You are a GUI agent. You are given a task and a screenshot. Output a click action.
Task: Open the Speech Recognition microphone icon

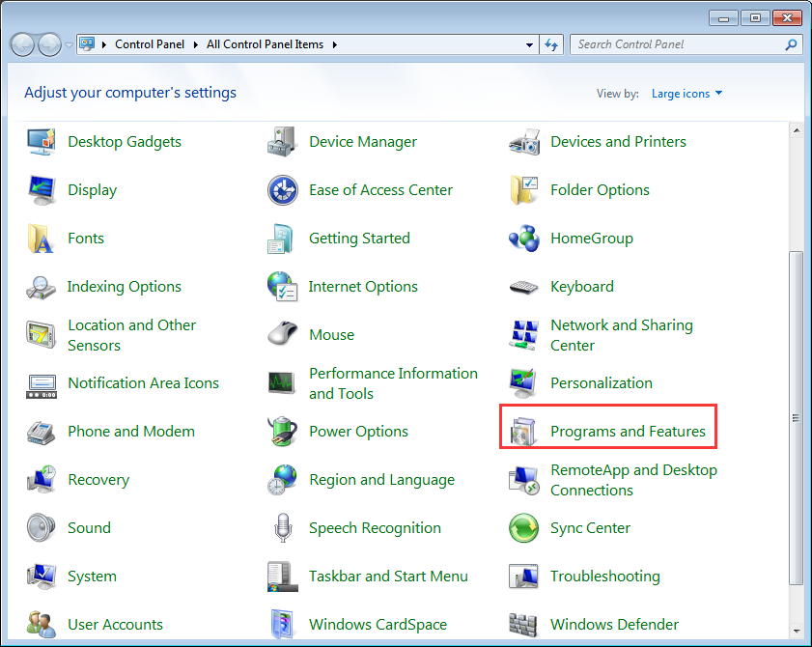click(282, 528)
